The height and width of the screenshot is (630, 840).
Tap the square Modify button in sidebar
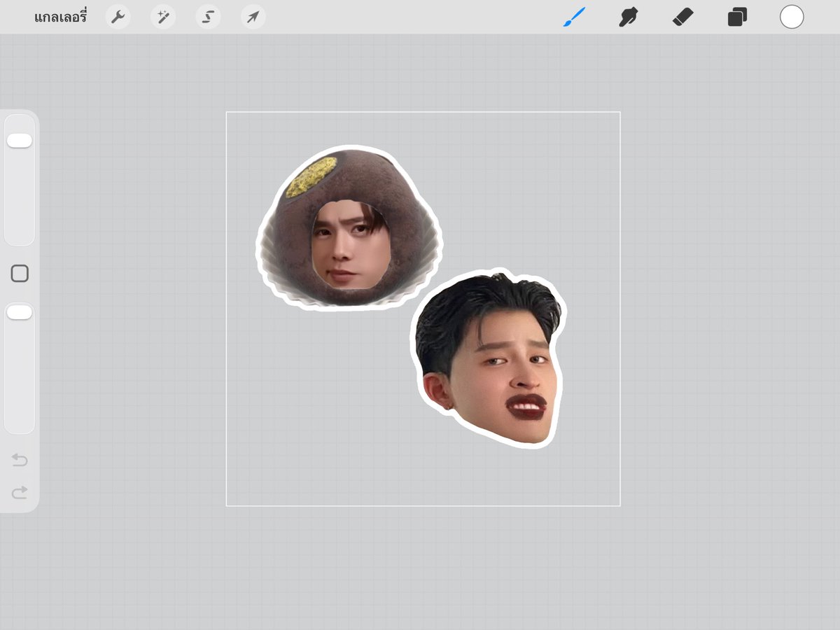(20, 274)
